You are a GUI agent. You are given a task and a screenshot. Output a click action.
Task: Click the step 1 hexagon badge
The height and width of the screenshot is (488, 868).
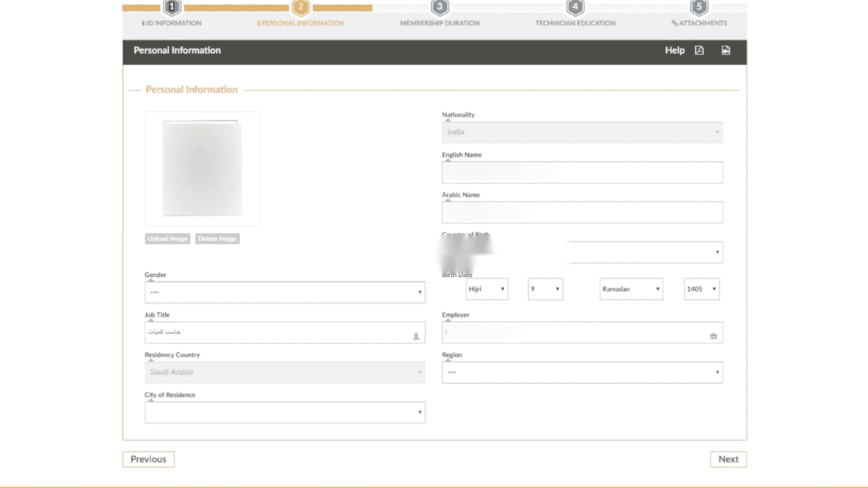pos(171,8)
